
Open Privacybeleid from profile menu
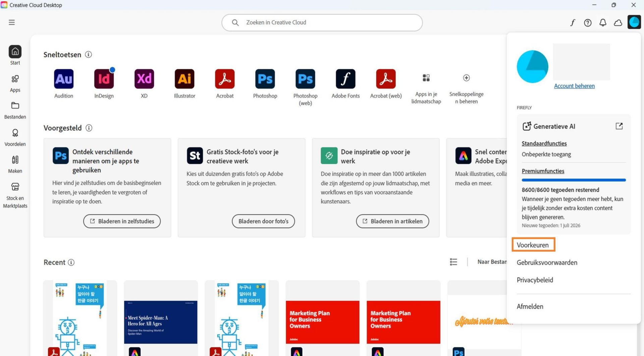click(x=535, y=280)
